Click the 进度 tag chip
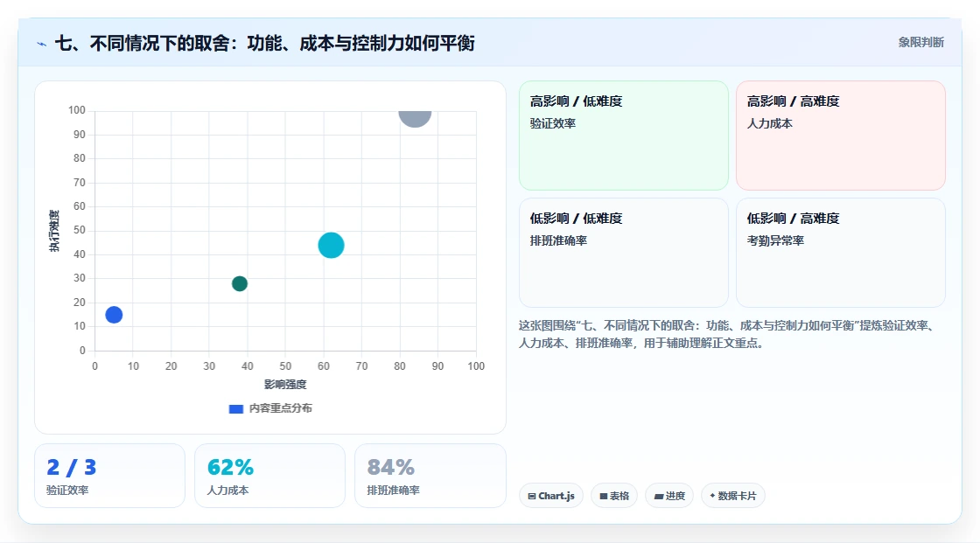Image resolution: width=980 pixels, height=543 pixels. click(669, 496)
